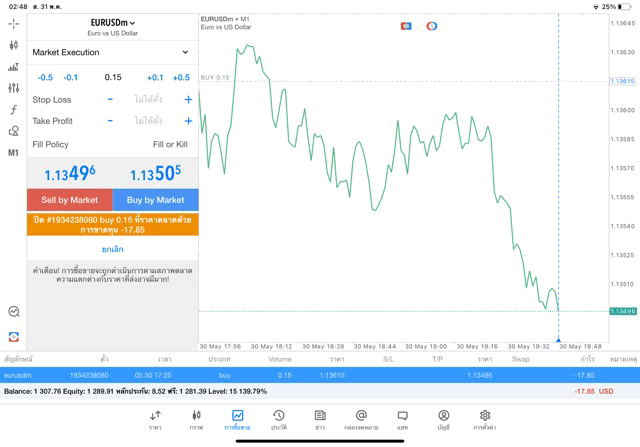Image resolution: width=640 pixels, height=447 pixels.
Task: Change the M1 timeframe in sidebar
Action: coord(13,153)
